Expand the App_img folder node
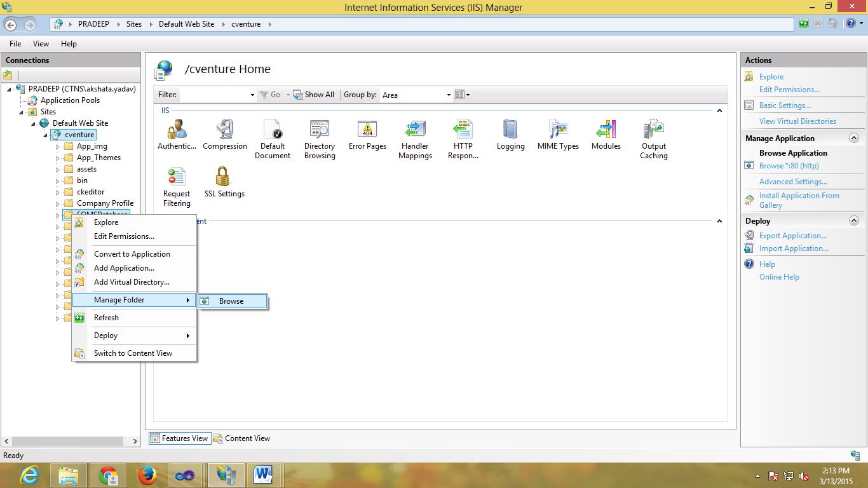 57,147
